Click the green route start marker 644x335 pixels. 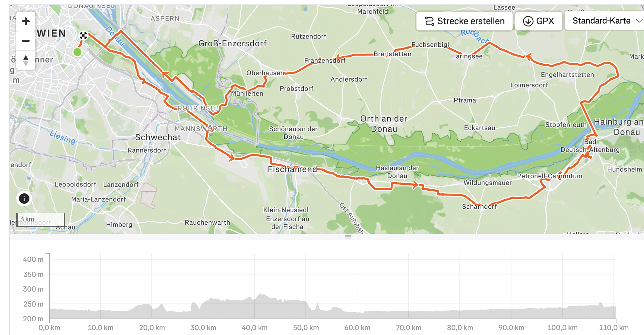77,52
